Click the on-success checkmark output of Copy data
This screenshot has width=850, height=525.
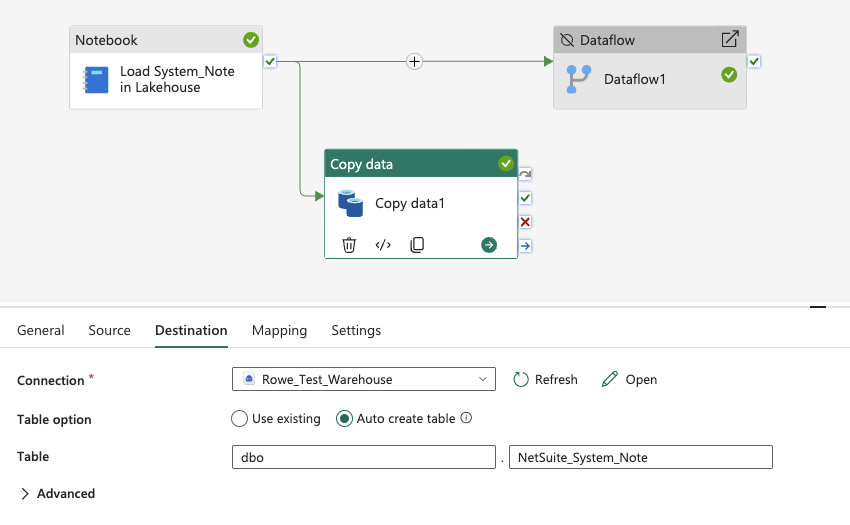click(x=525, y=198)
